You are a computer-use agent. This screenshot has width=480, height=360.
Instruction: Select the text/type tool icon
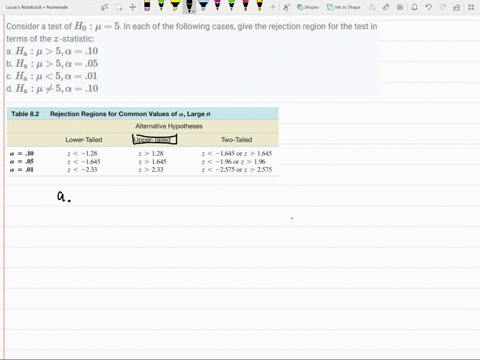tap(104, 7)
